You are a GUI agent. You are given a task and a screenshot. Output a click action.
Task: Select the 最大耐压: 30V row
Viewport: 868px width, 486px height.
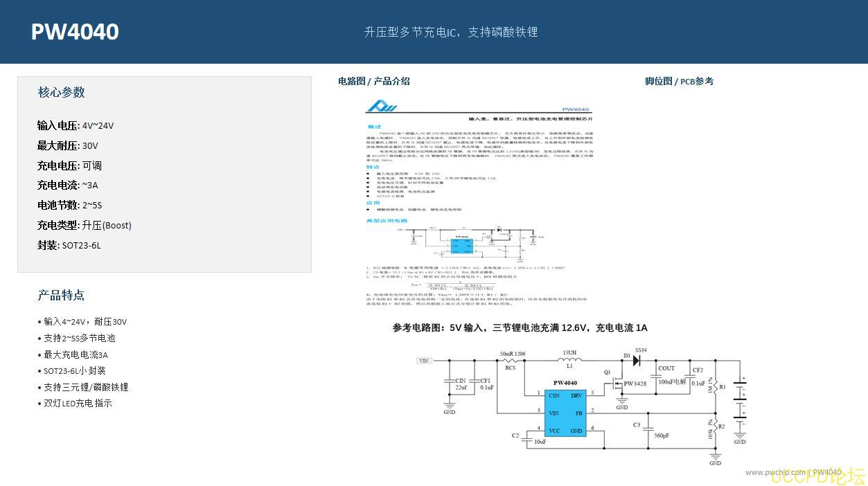pos(68,145)
